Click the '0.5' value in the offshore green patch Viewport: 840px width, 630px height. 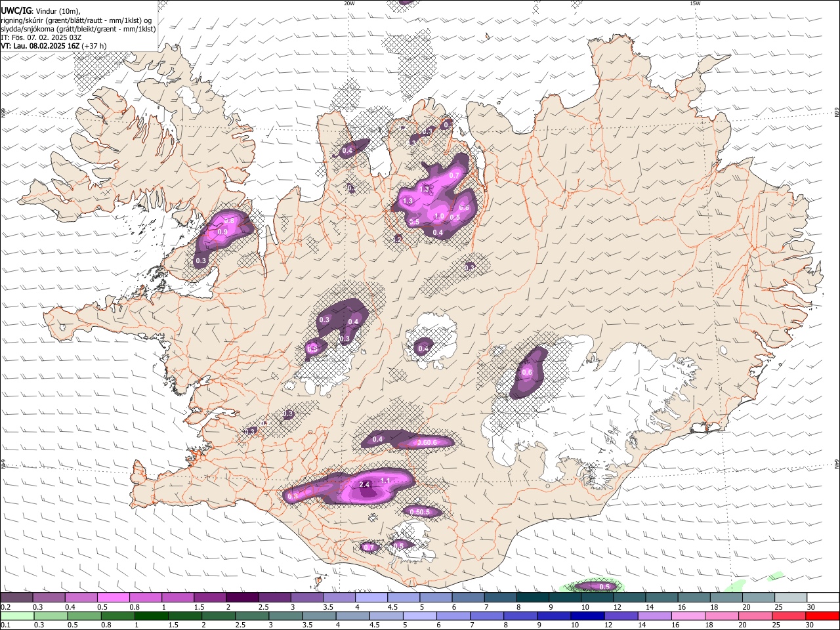point(604,587)
